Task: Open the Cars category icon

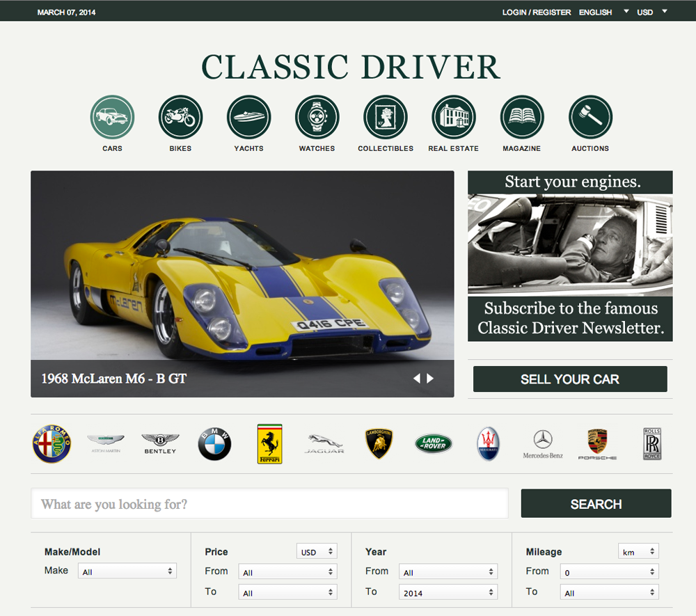Action: [112, 117]
